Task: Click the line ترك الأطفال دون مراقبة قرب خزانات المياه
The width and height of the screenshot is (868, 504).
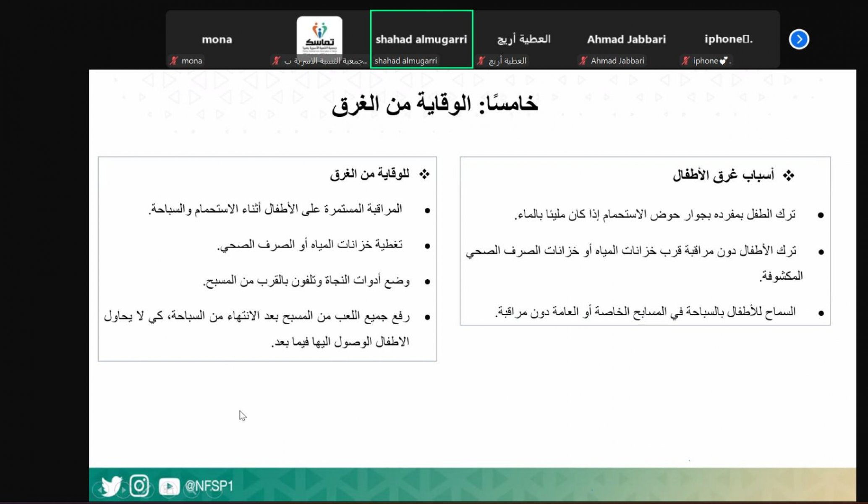Action: tap(631, 251)
